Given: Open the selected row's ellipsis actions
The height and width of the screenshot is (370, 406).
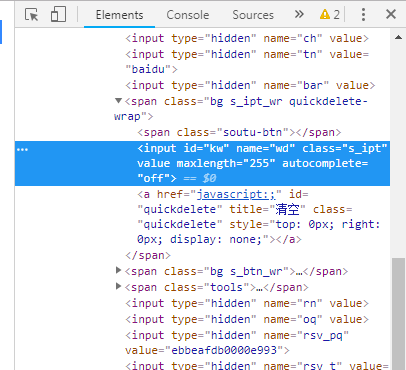Looking at the screenshot, I should click(x=22, y=149).
